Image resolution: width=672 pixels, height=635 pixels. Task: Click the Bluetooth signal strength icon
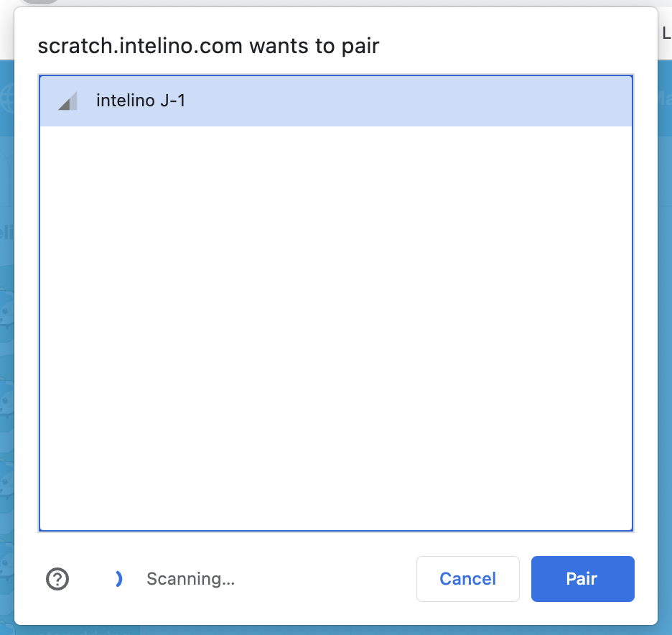[67, 102]
